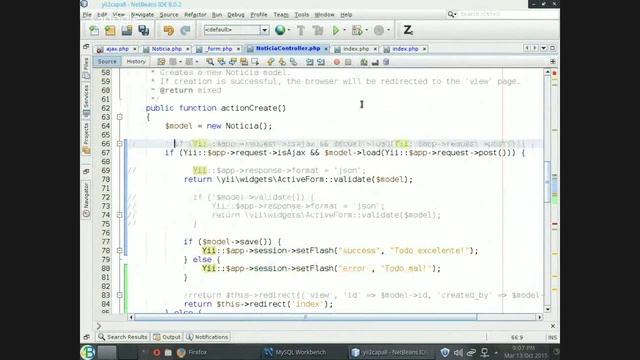This screenshot has width=640, height=360.
Task: Click the Save All toolbar icon
Action: coord(143,30)
